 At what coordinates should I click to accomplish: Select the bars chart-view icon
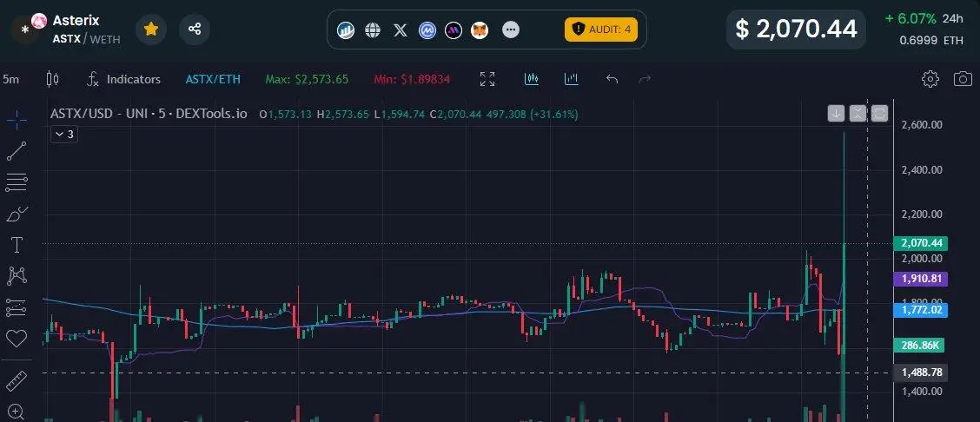[572, 79]
